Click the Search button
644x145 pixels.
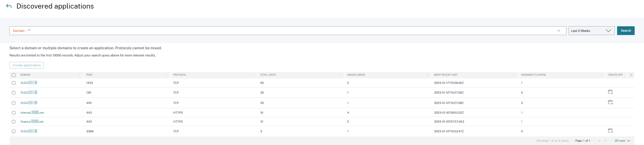pyautogui.click(x=625, y=31)
